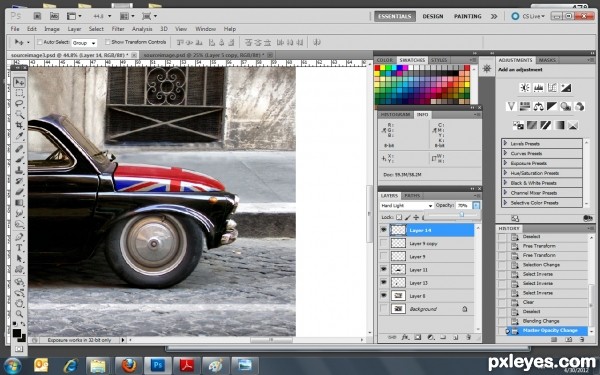Select the Eraser tool
600x375 pixels.
pos(19,192)
